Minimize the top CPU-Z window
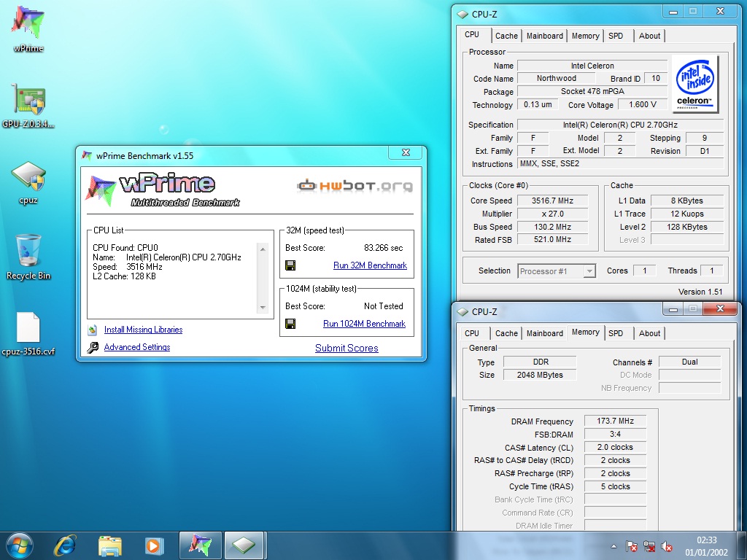The width and height of the screenshot is (747, 560). click(673, 12)
